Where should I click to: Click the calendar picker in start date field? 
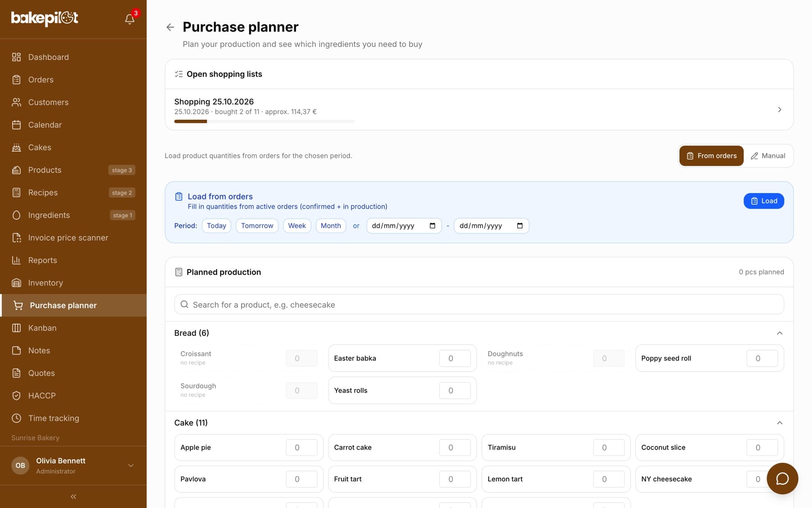(433, 226)
